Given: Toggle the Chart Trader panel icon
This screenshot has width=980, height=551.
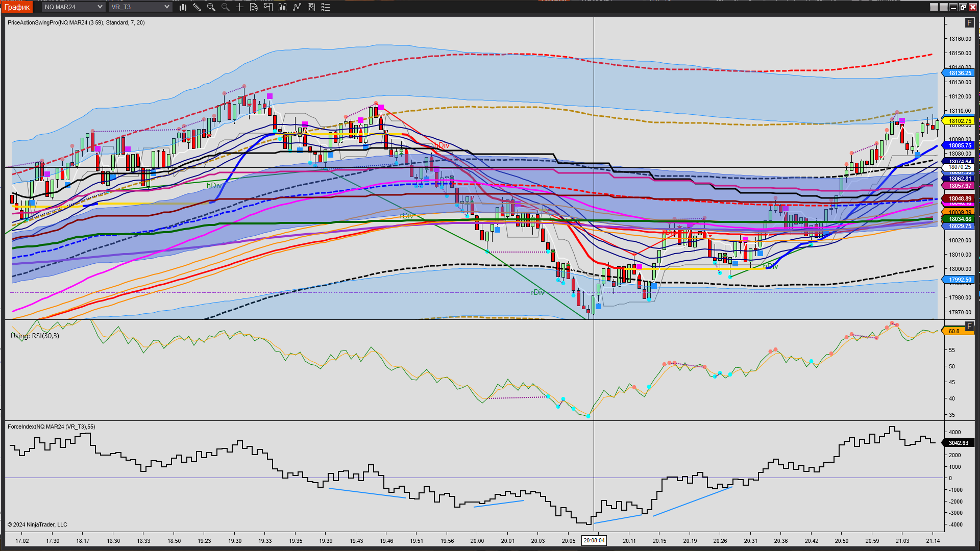Looking at the screenshot, I should [268, 7].
